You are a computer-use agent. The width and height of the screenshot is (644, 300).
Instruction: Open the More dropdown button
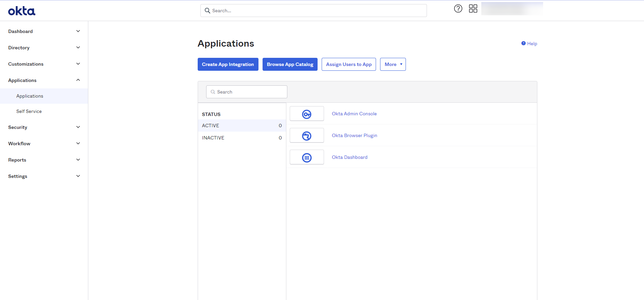pyautogui.click(x=393, y=64)
